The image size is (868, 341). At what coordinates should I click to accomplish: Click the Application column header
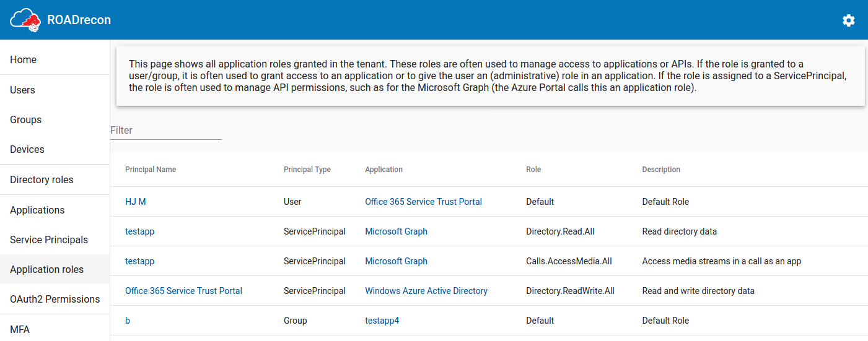pos(384,170)
